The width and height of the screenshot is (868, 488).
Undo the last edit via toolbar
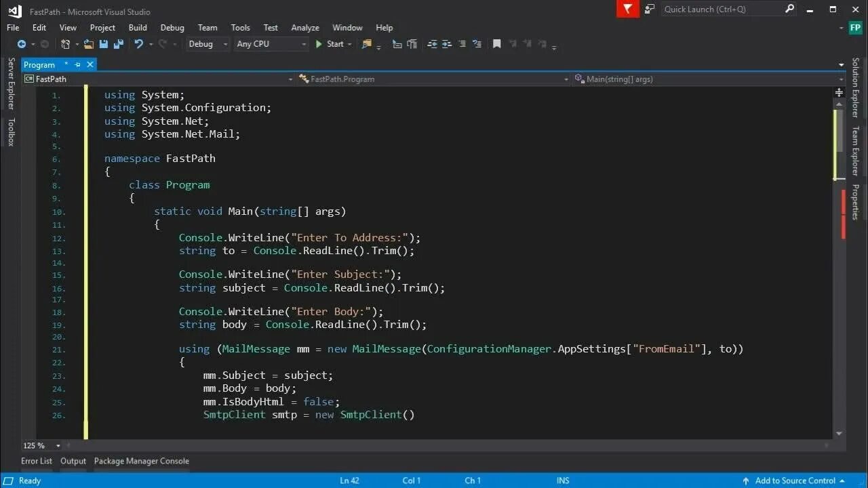(138, 44)
